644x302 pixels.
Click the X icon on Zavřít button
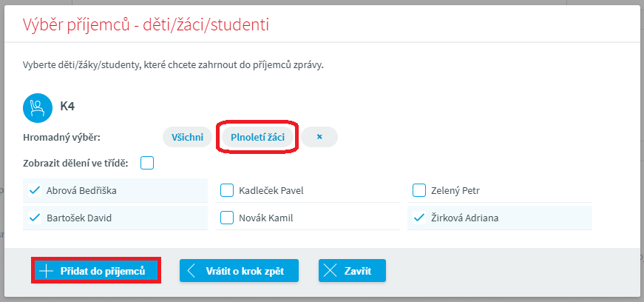coord(331,271)
